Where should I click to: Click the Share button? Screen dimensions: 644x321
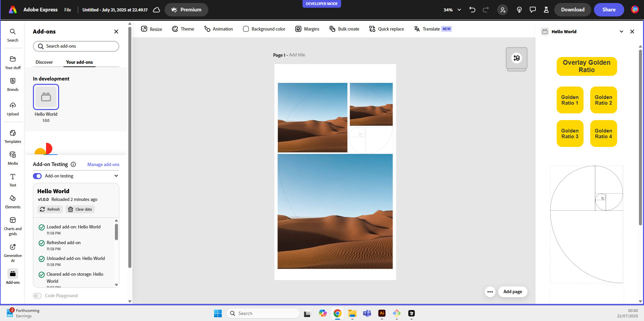609,10
